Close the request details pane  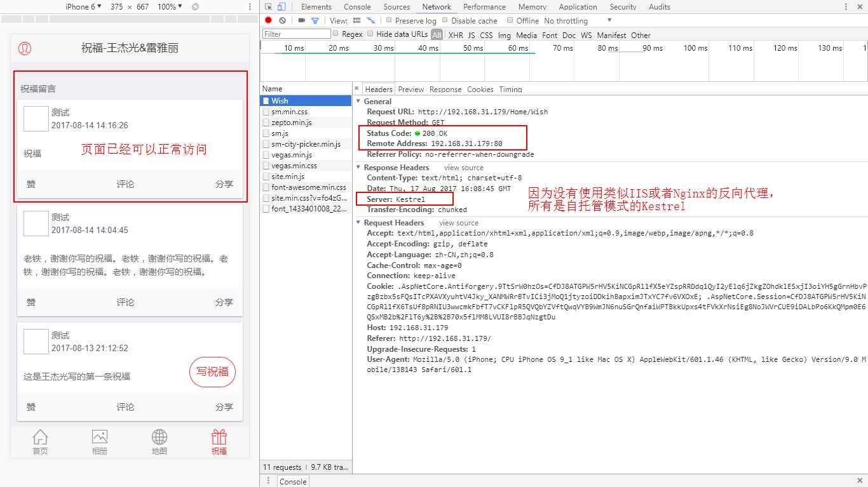[x=357, y=89]
